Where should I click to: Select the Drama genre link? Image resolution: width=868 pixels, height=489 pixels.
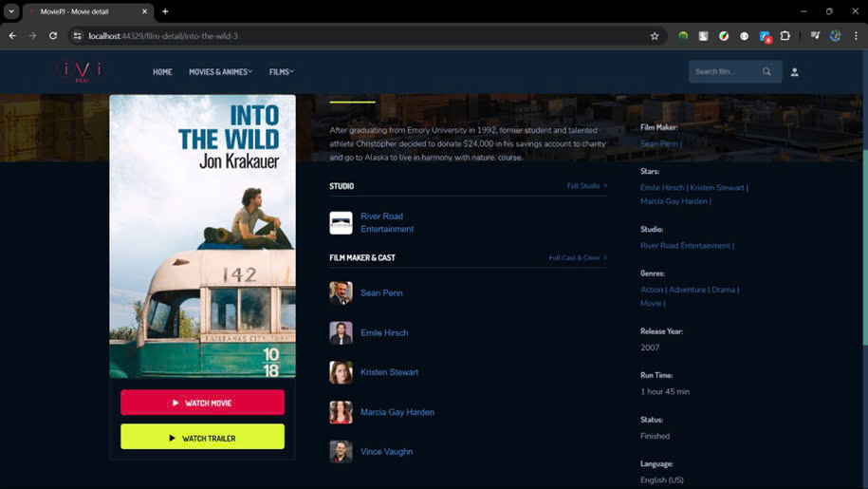724,290
